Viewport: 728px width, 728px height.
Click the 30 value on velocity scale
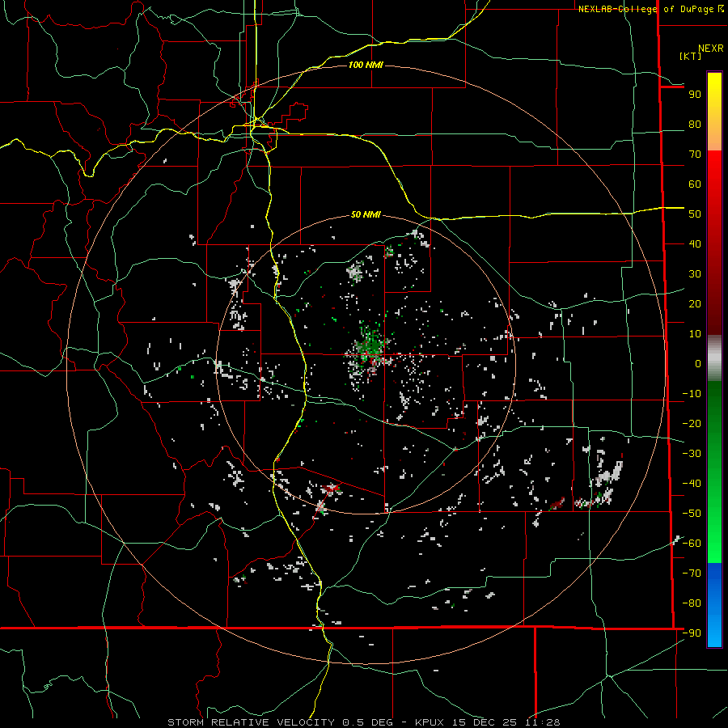[x=695, y=274]
